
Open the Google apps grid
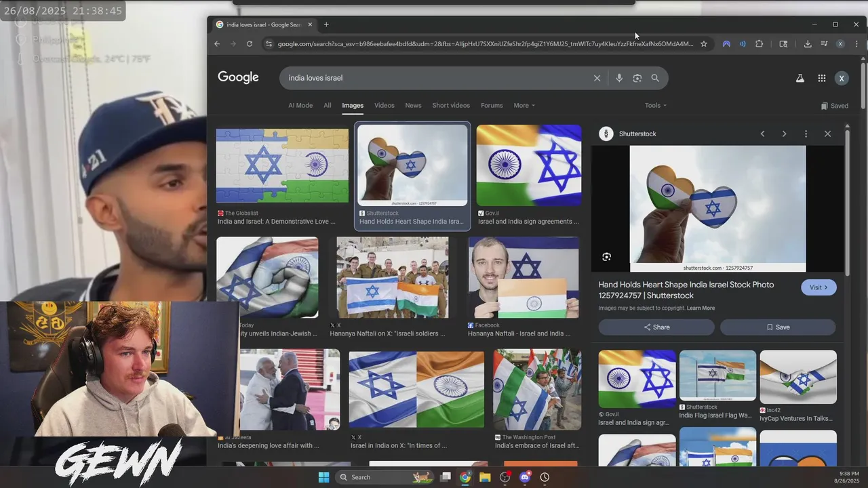tap(822, 78)
